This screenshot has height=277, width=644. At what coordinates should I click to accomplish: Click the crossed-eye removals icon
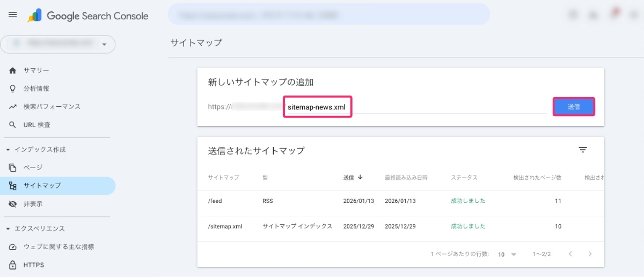coord(13,204)
